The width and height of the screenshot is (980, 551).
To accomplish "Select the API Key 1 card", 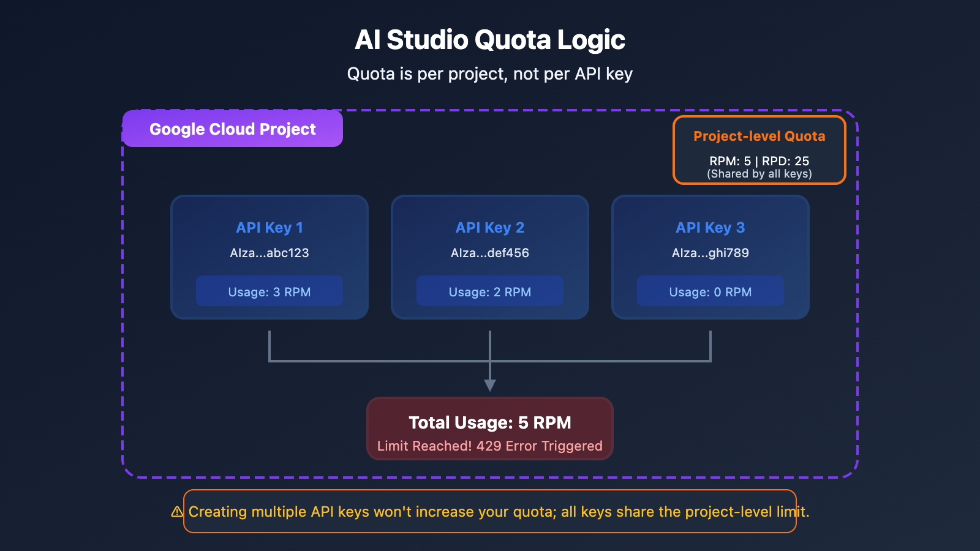I will (269, 257).
